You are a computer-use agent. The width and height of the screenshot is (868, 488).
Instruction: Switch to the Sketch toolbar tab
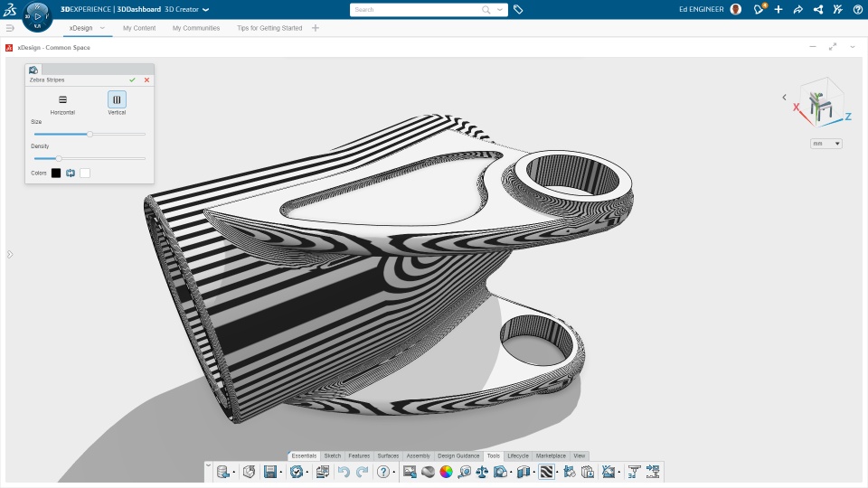[333, 455]
